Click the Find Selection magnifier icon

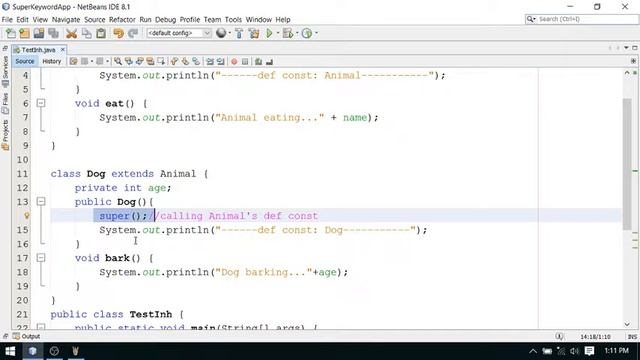pyautogui.click(x=118, y=62)
